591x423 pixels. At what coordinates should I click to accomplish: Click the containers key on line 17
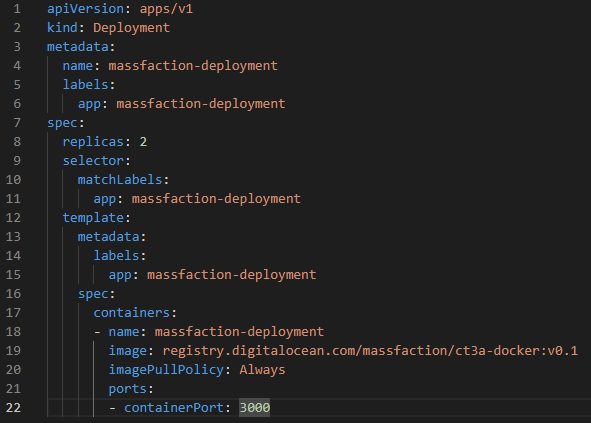[132, 313]
